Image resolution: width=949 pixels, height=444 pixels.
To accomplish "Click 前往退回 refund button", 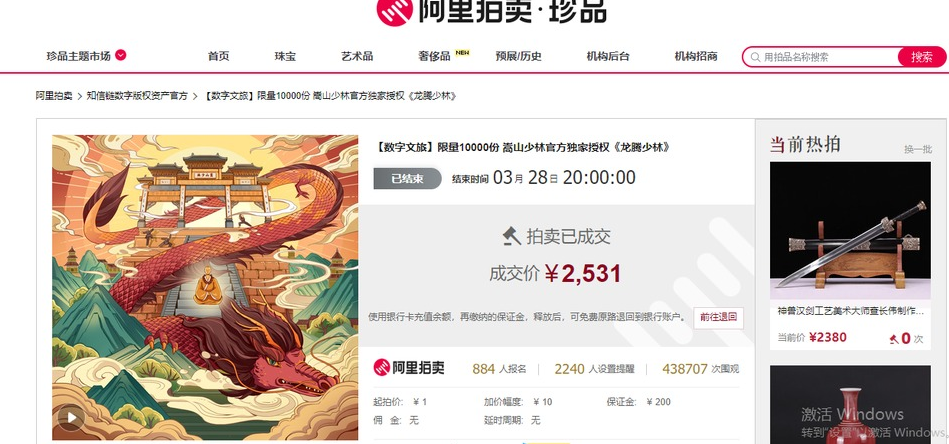I will coord(718,318).
